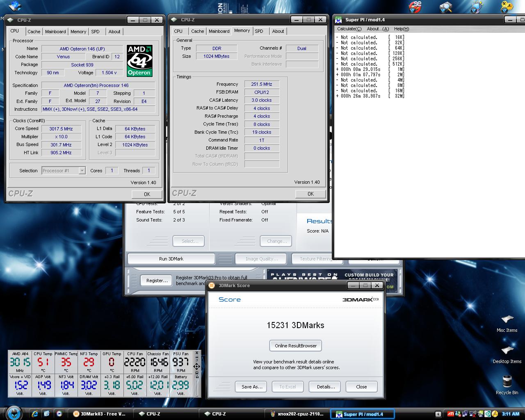This screenshot has width=525, height=420.
Task: Click the Online ResultBrowser button
Action: 296,346
